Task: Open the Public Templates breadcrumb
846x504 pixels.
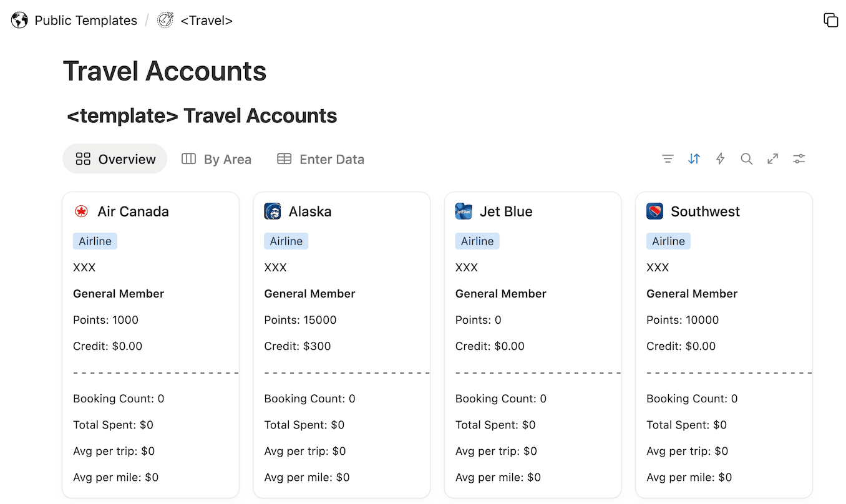Action: point(85,21)
